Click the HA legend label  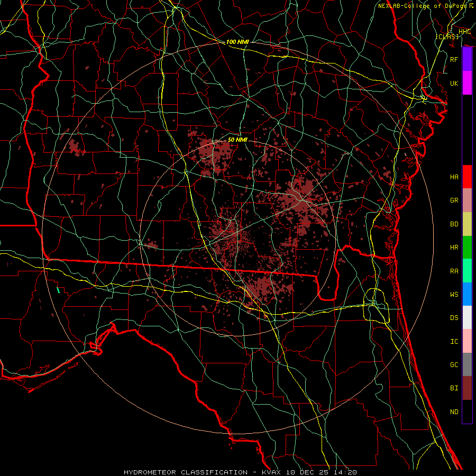click(x=454, y=177)
